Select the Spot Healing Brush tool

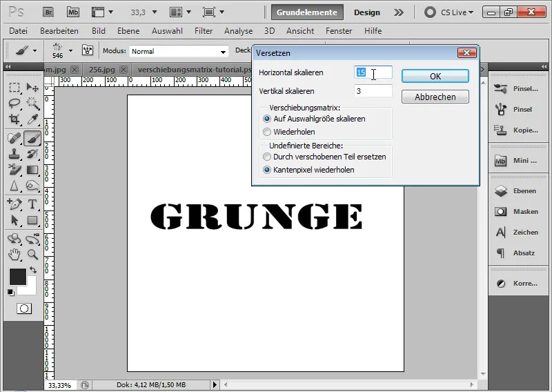[x=14, y=138]
